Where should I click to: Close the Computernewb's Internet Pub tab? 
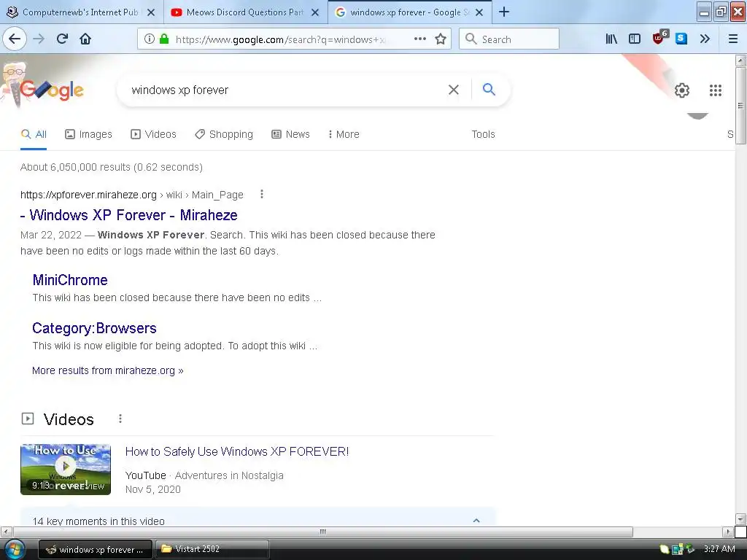pos(151,12)
